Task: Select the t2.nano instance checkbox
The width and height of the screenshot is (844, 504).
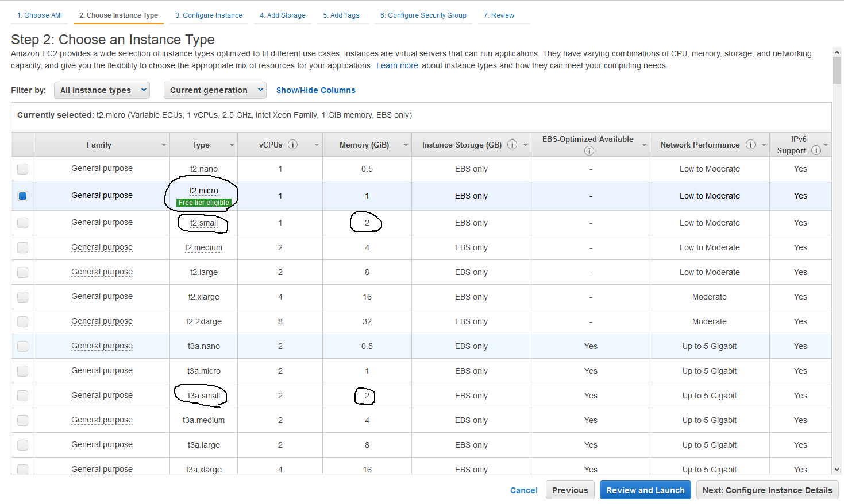Action: pyautogui.click(x=22, y=169)
